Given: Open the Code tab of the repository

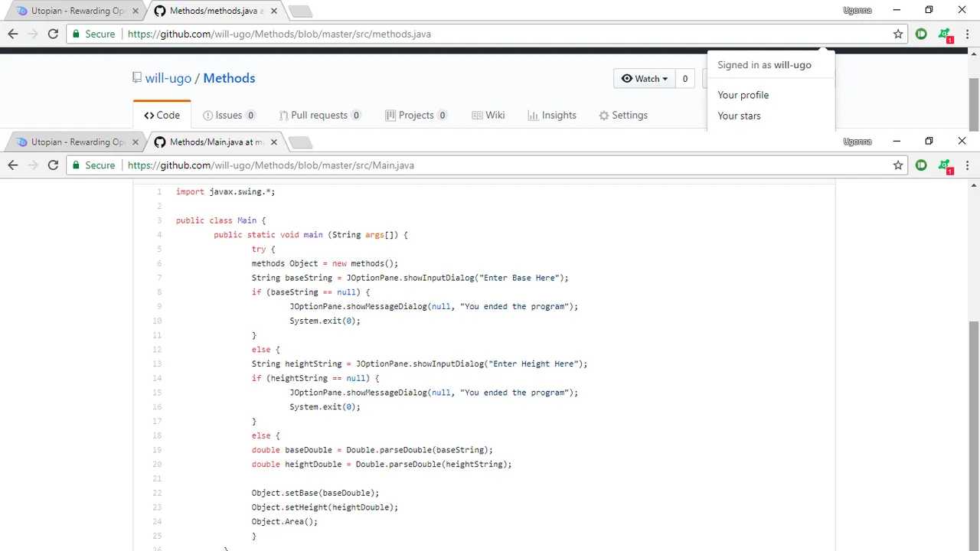Looking at the screenshot, I should (x=162, y=116).
